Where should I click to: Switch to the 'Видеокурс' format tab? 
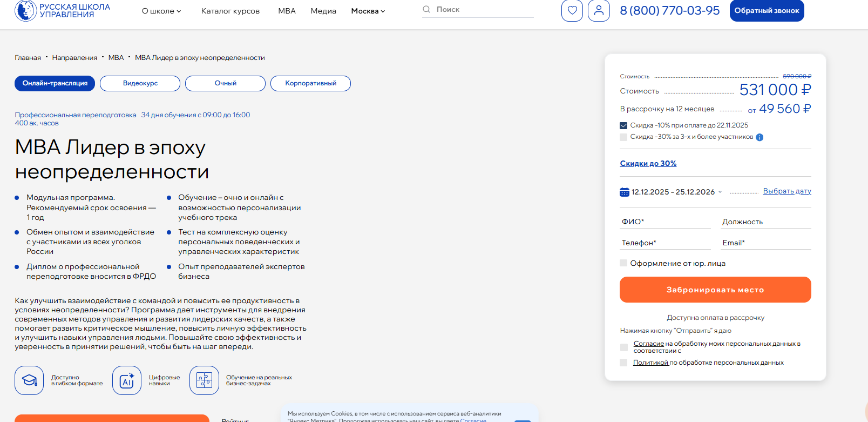[140, 83]
